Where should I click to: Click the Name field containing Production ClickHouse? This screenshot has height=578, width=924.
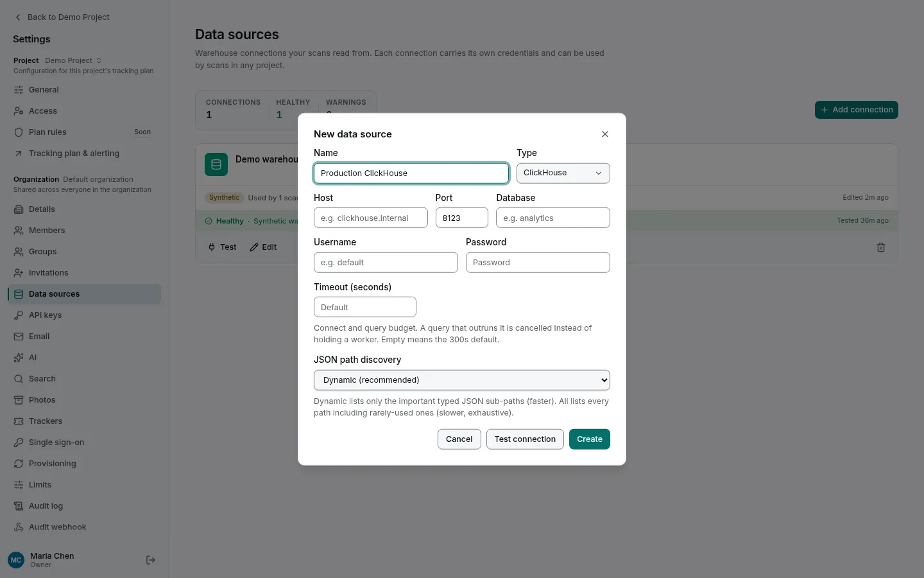(411, 173)
